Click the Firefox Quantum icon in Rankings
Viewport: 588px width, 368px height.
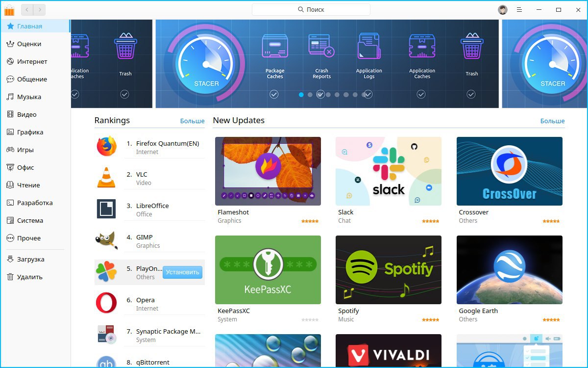click(106, 147)
